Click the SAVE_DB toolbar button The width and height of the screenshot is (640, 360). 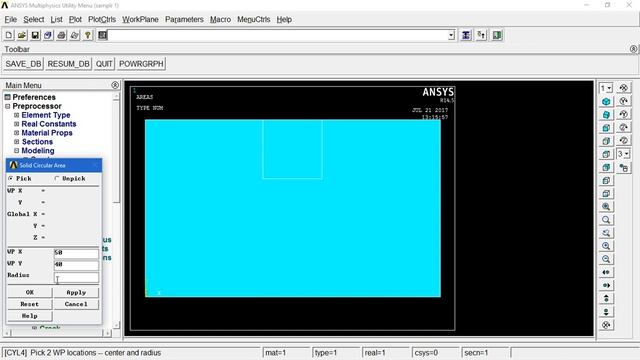coord(23,64)
